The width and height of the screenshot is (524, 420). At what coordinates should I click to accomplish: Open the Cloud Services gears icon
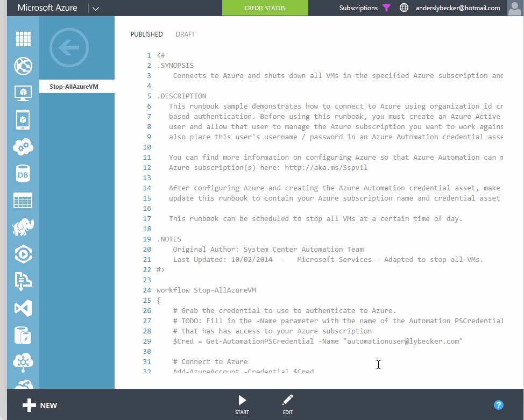[23, 147]
